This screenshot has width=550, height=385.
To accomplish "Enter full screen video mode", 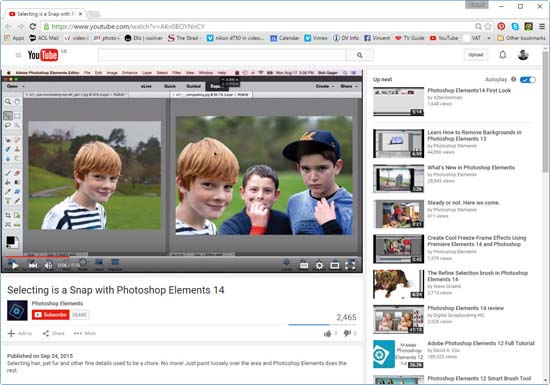I will tap(350, 265).
